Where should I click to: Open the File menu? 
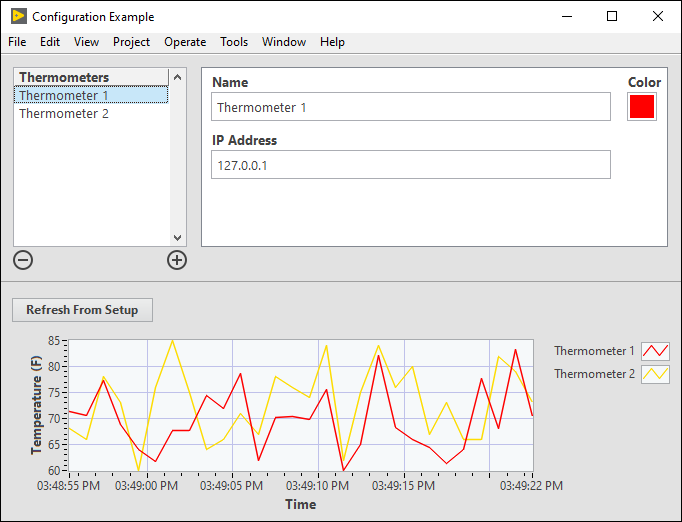[17, 42]
